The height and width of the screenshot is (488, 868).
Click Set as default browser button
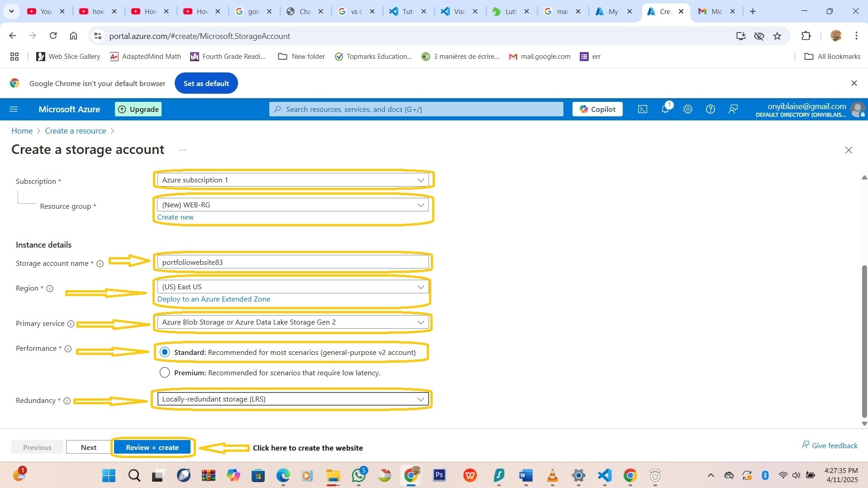(x=206, y=83)
